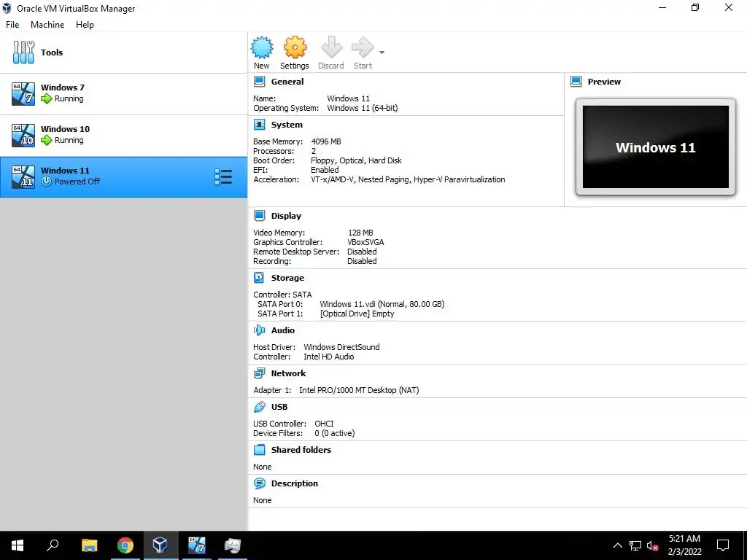747x560 pixels.
Task: Open the Network settings heading link
Action: [288, 373]
